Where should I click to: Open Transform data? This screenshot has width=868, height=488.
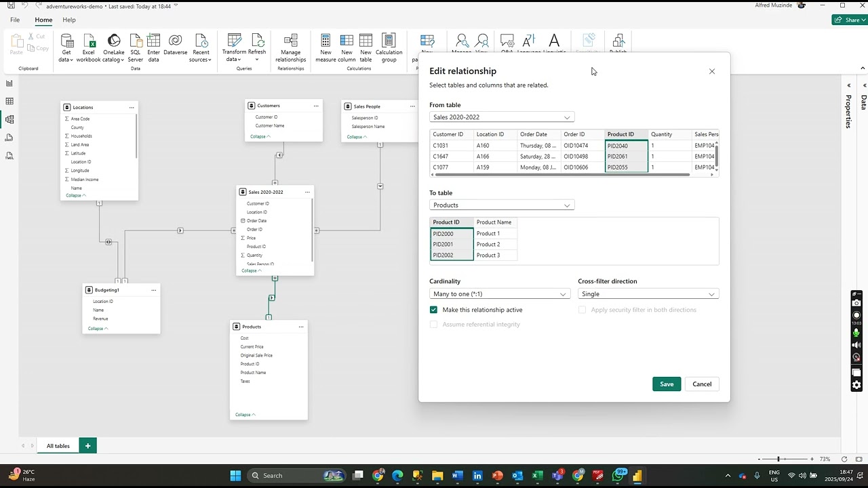pyautogui.click(x=234, y=48)
